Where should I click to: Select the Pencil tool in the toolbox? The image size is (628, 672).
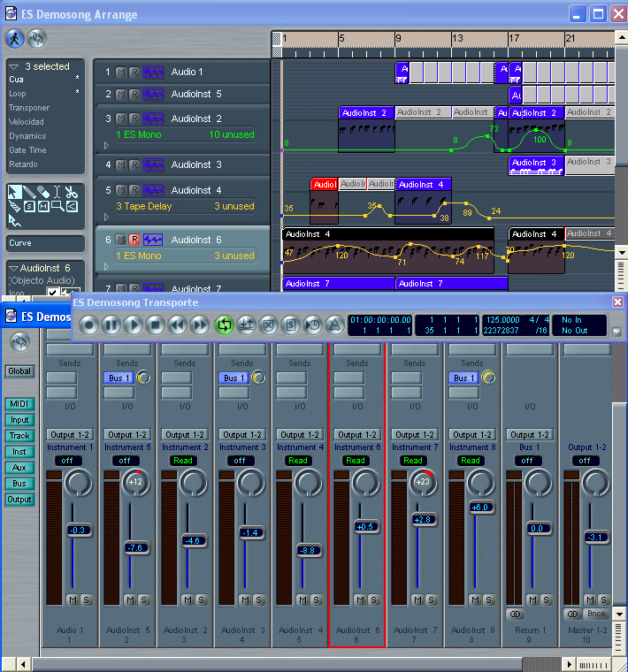28,192
